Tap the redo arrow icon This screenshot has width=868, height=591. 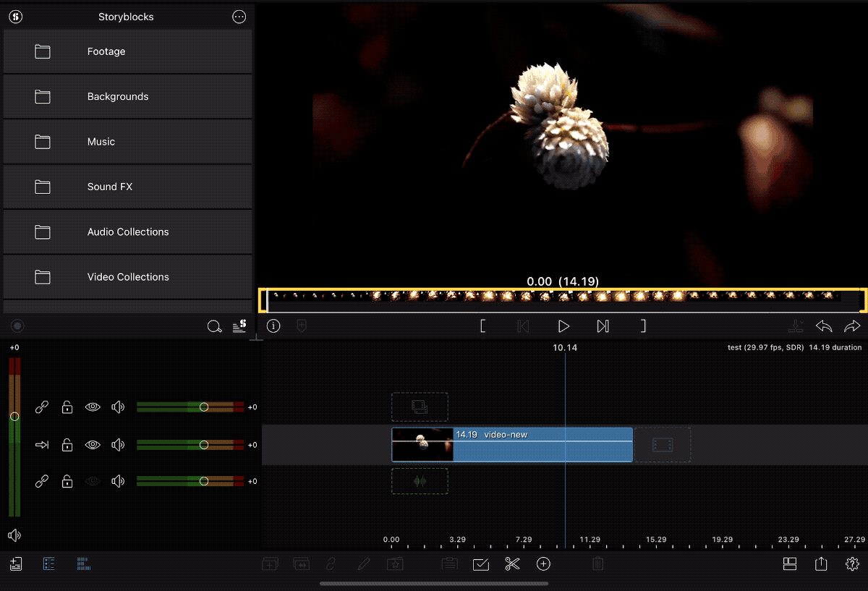point(852,326)
